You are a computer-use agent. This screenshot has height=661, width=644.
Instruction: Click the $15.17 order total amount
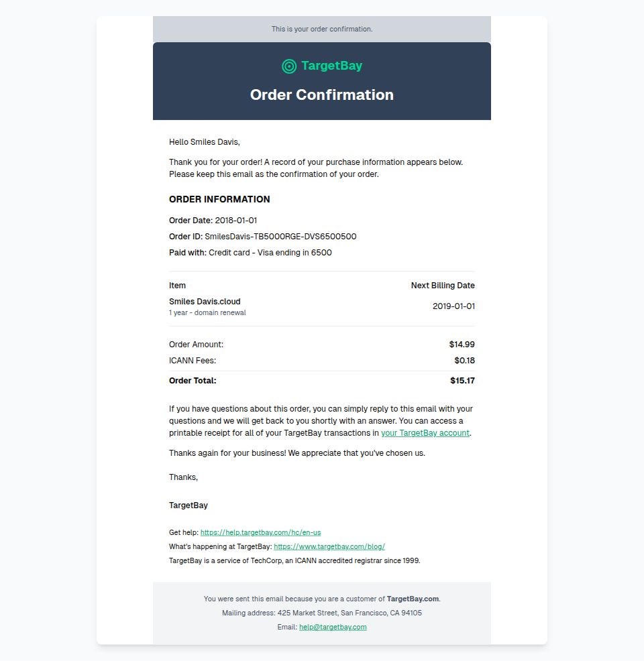pyautogui.click(x=462, y=381)
